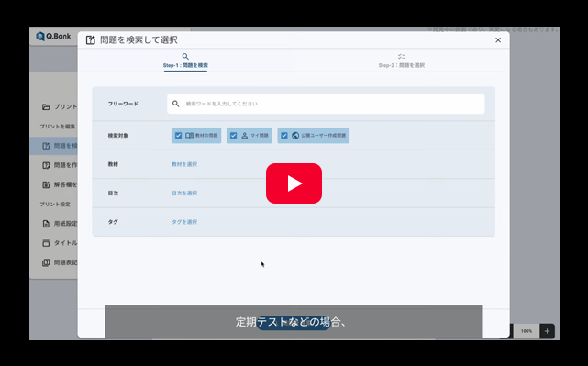Click the free word search input field
This screenshot has width=588, height=366.
[x=326, y=104]
